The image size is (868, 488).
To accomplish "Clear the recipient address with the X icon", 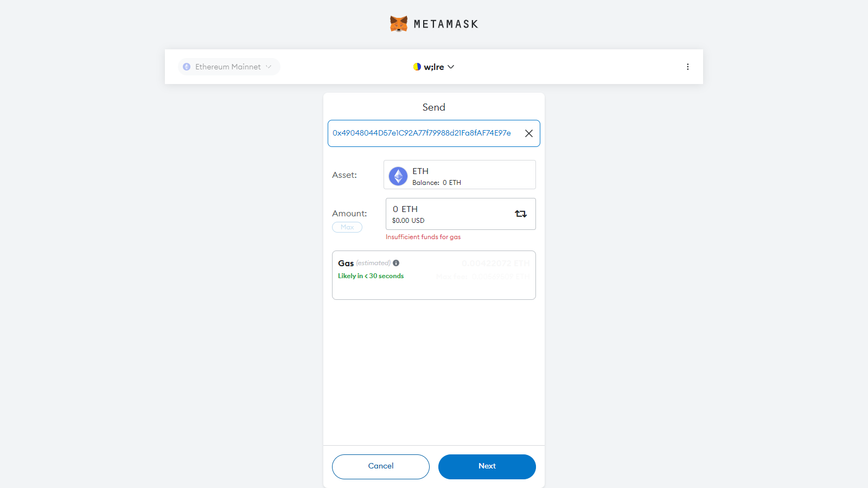I will coord(528,133).
